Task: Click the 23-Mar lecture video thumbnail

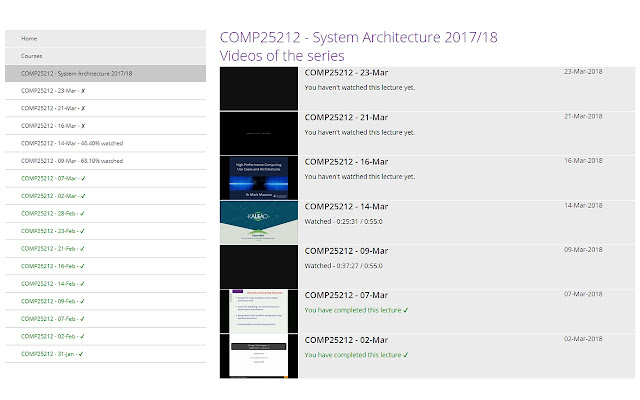Action: click(259, 89)
